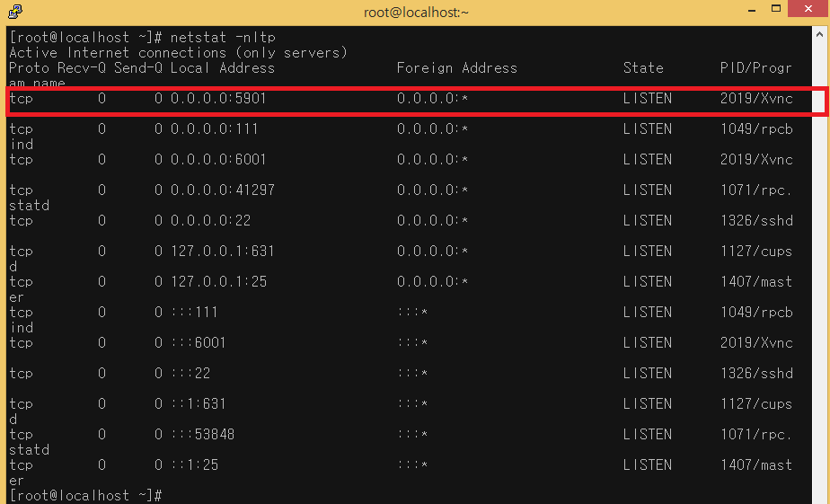Click the 0.0.0.0:111 local address entry
Viewport: 830px width, 504px height.
point(214,129)
